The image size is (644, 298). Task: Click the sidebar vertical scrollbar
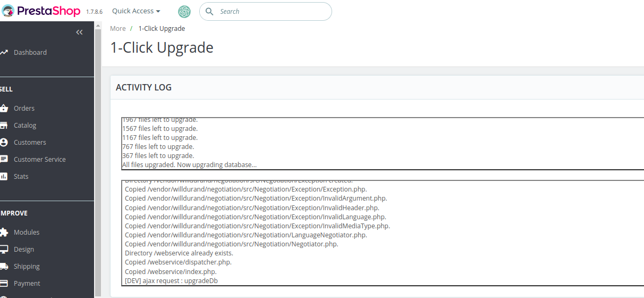pos(98,160)
